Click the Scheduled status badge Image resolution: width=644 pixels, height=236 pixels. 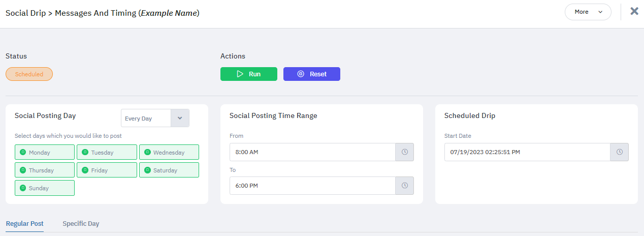click(x=29, y=74)
